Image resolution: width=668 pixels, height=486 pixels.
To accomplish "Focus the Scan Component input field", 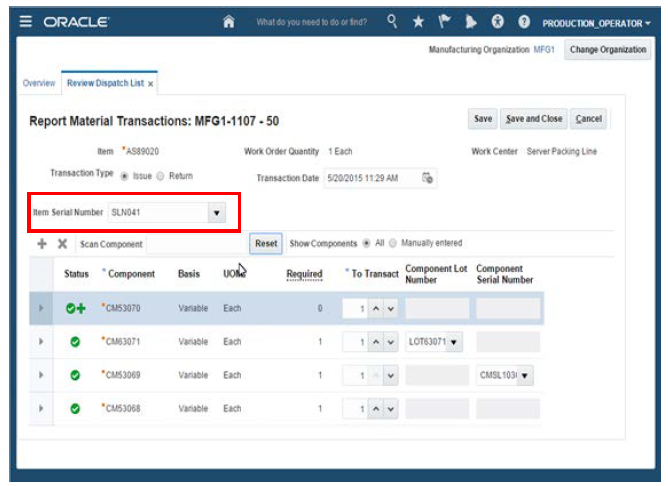I will pyautogui.click(x=197, y=244).
